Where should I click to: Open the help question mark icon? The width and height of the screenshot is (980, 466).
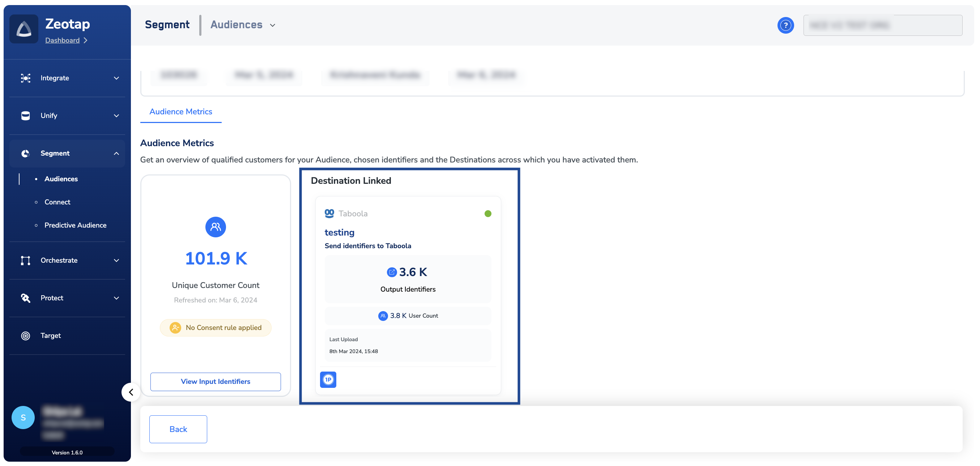point(785,25)
